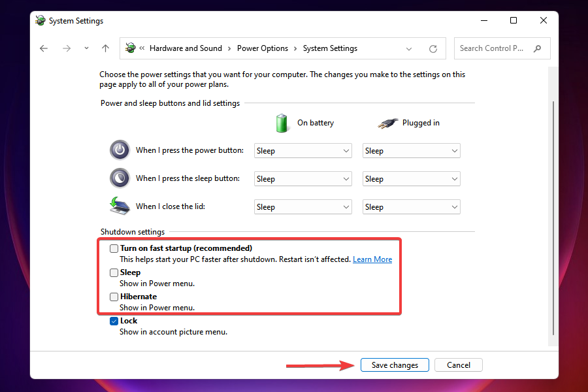
Task: Click the plugged in power cord icon
Action: point(387,123)
